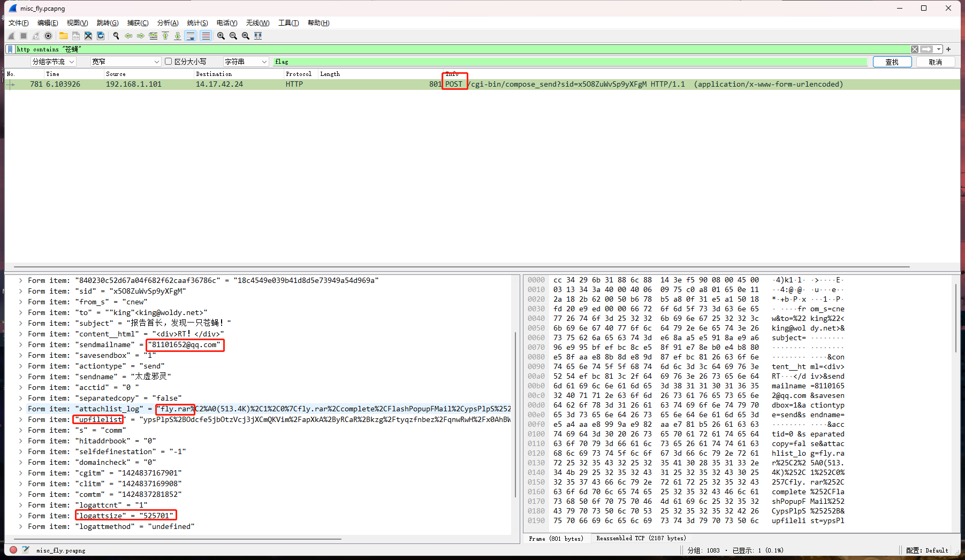Open the 文件(F) menu
Viewport: 965px width, 560px height.
click(19, 22)
